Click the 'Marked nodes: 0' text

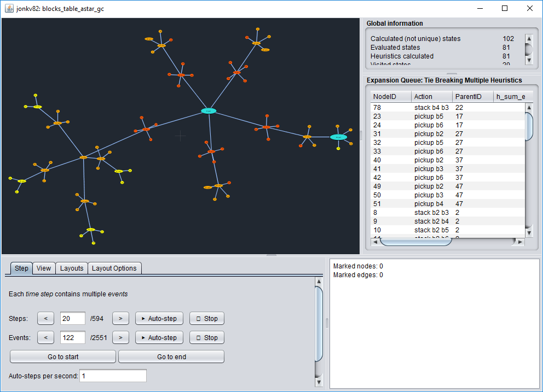click(x=358, y=266)
